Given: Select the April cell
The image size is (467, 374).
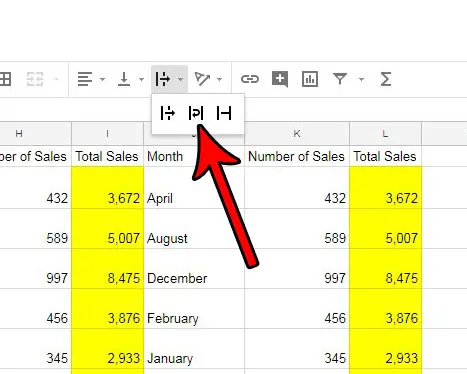Looking at the screenshot, I should (194, 188).
